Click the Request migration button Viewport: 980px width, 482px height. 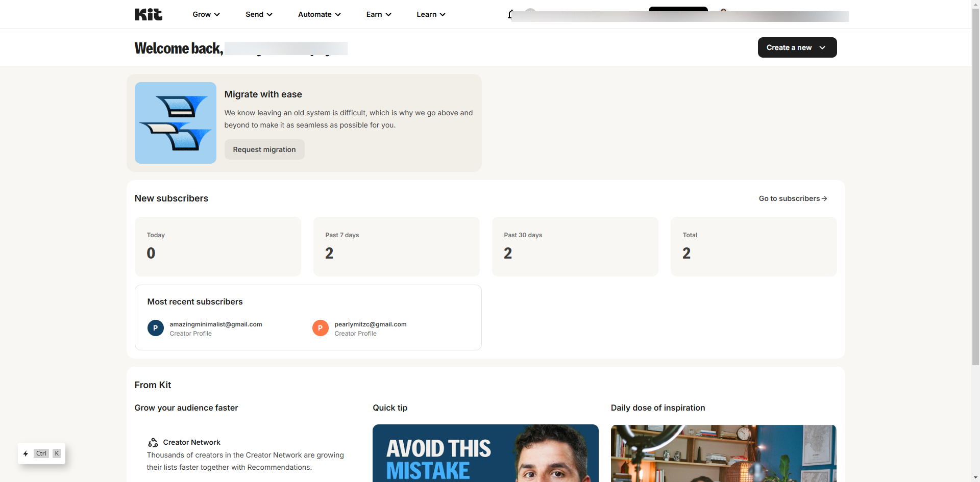pyautogui.click(x=264, y=149)
